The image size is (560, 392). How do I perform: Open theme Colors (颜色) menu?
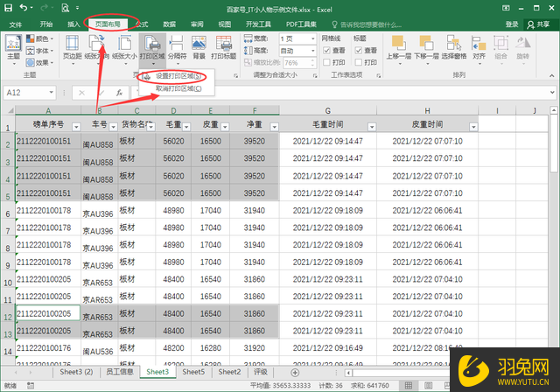pyautogui.click(x=39, y=38)
